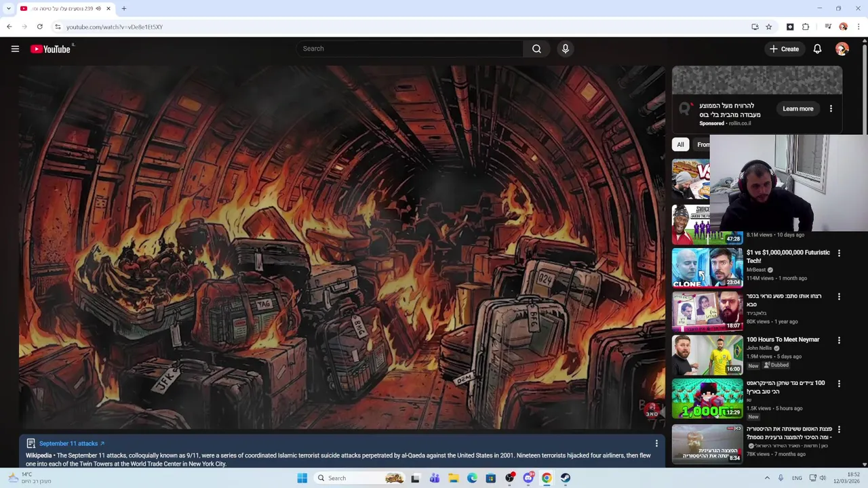Image resolution: width=868 pixels, height=488 pixels.
Task: Open options for Futuristic Tech video
Action: pos(839,253)
